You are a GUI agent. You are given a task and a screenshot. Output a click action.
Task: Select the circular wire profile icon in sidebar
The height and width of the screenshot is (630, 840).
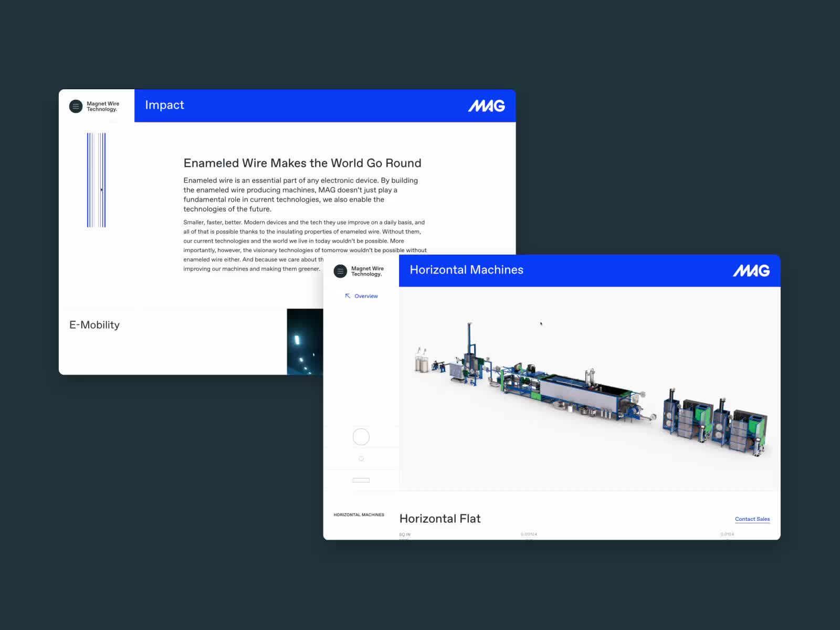click(x=361, y=437)
